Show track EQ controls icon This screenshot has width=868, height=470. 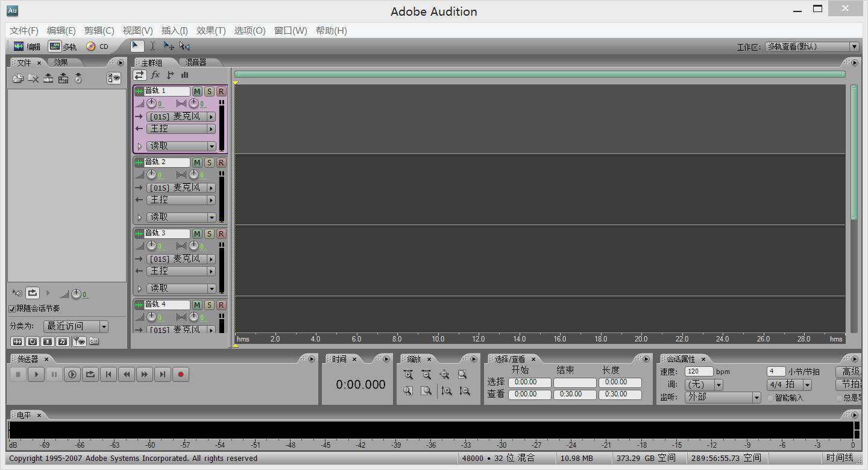tap(184, 75)
